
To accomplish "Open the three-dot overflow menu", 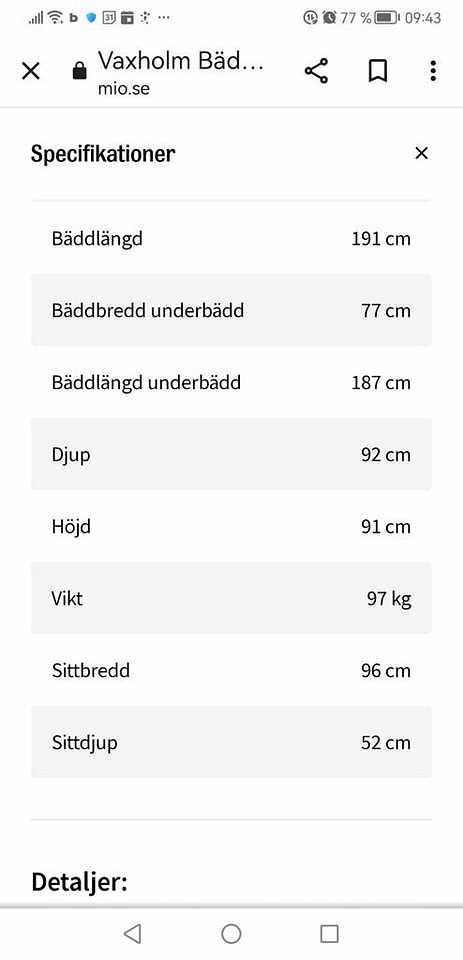I will pyautogui.click(x=433, y=71).
